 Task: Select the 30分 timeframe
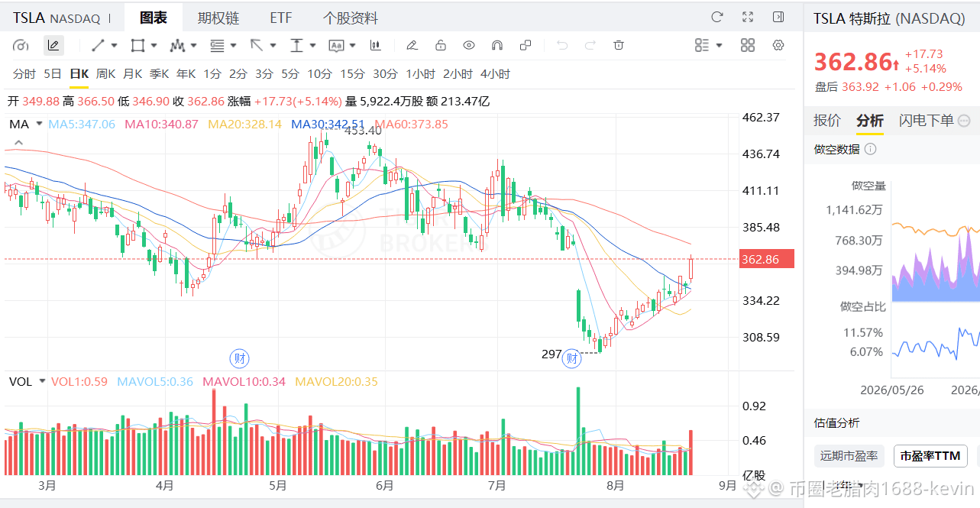pos(385,74)
